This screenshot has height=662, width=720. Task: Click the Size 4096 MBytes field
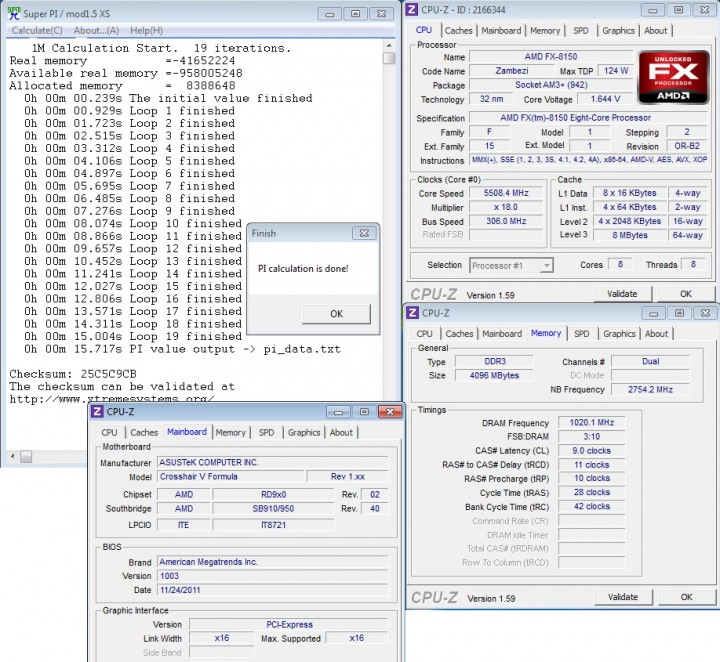click(x=494, y=376)
